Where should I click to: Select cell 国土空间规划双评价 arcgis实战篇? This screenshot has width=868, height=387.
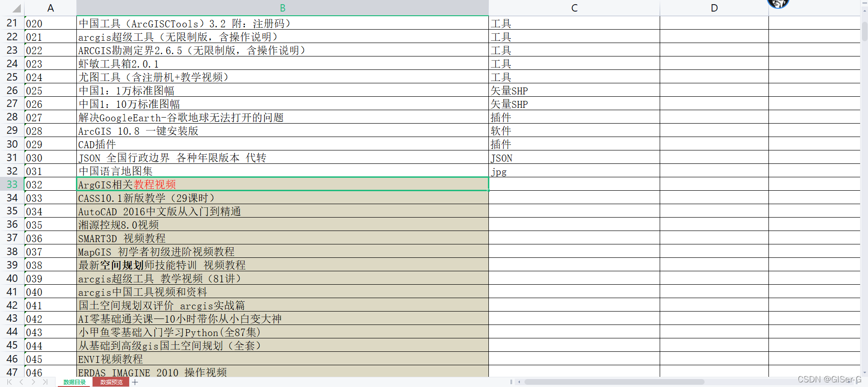[282, 305]
